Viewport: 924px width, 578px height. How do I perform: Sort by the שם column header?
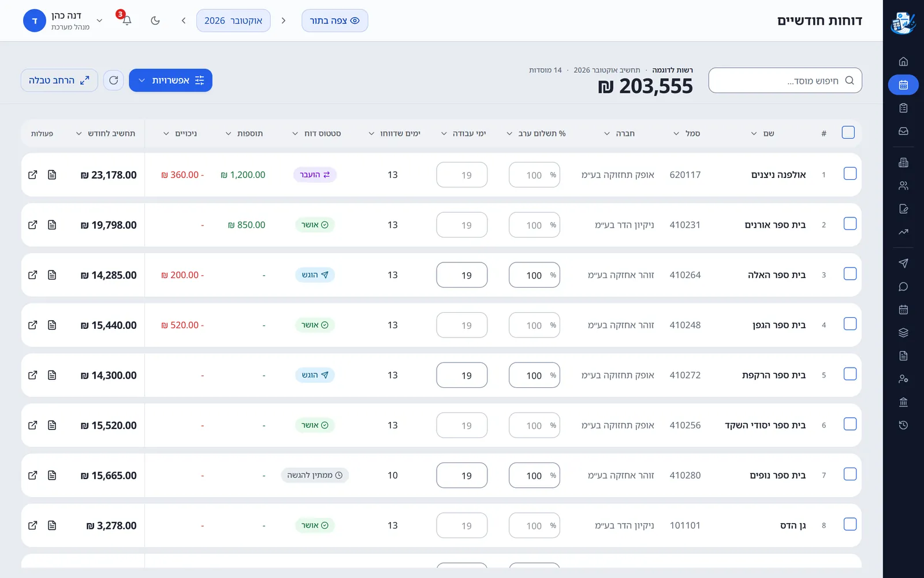[x=762, y=134]
